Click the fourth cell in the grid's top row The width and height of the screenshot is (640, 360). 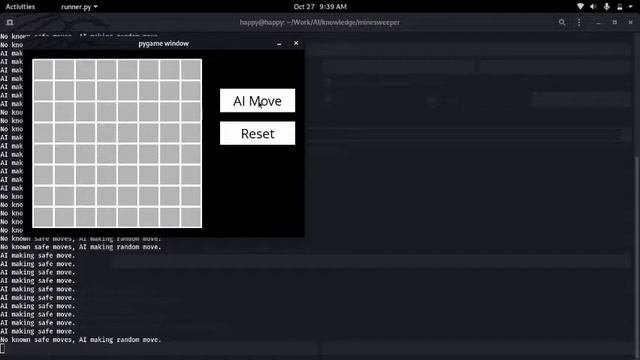tap(107, 69)
